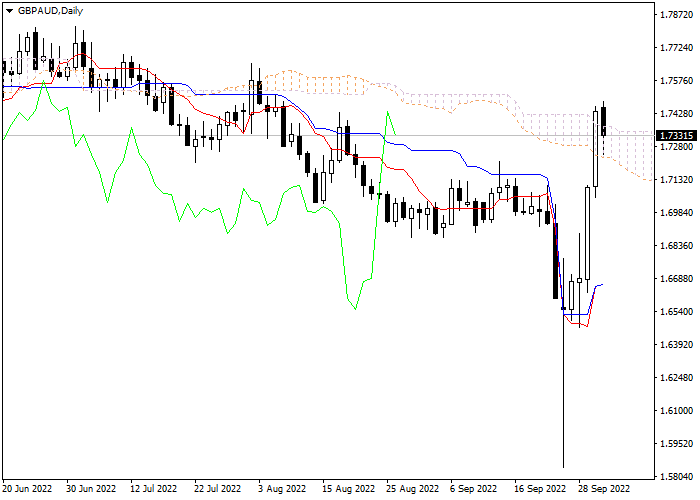Click the 1.75760 price scale value
Viewport: 700px width, 500px height.
[676, 81]
